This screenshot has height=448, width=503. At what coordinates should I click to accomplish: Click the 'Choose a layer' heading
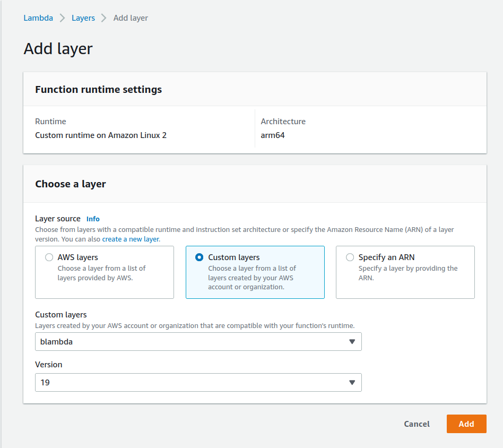(71, 184)
